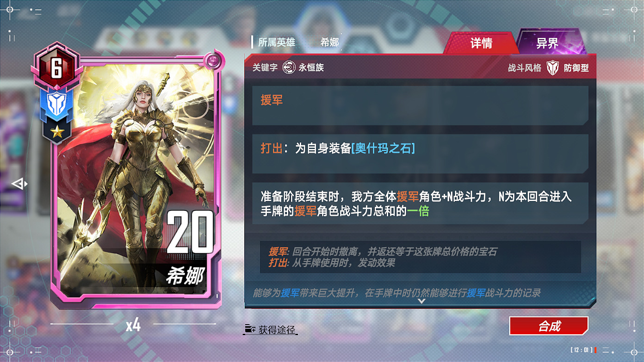Click the 防御型 shield style icon
644x362 pixels.
(552, 68)
